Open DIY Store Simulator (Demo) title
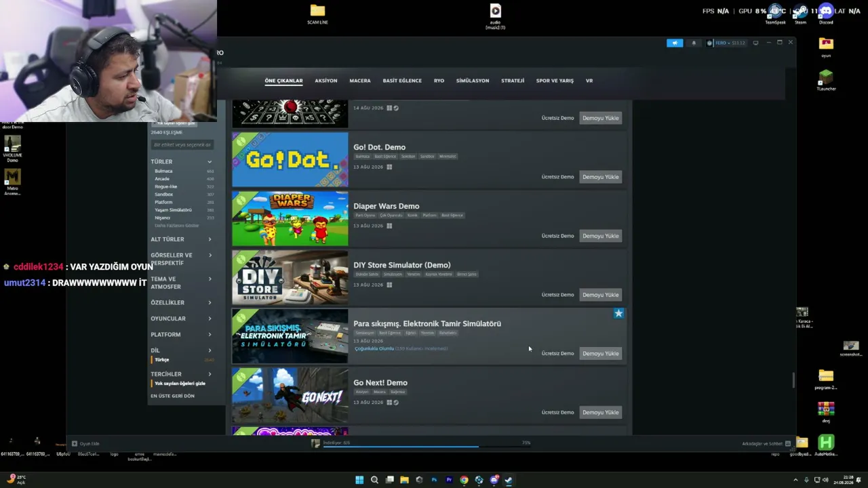This screenshot has width=868, height=488. pyautogui.click(x=401, y=265)
